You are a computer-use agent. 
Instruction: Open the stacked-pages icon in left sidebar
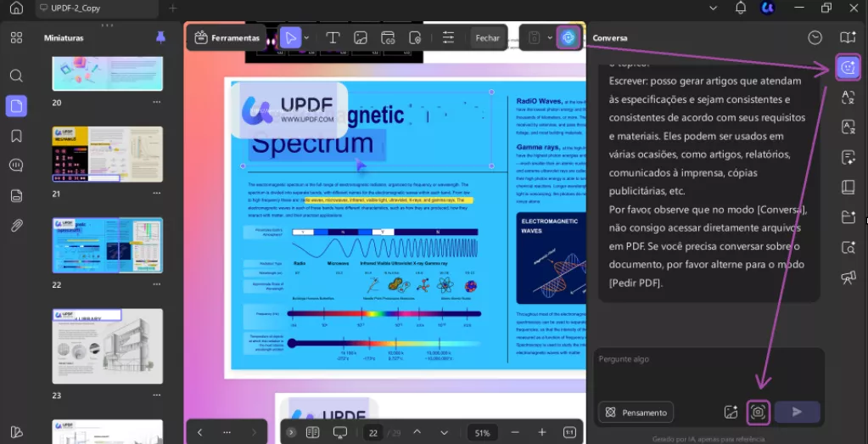click(x=17, y=195)
